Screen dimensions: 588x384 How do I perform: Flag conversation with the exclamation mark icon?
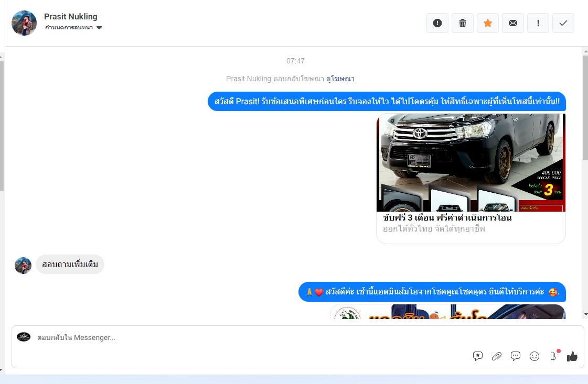pos(538,23)
